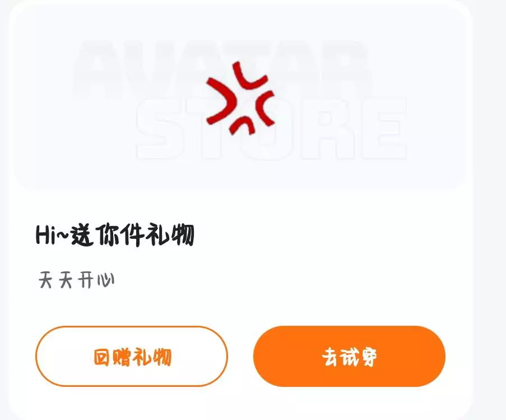The height and width of the screenshot is (420, 506).
Task: Click the faint STORE watermark text
Action: point(272,129)
